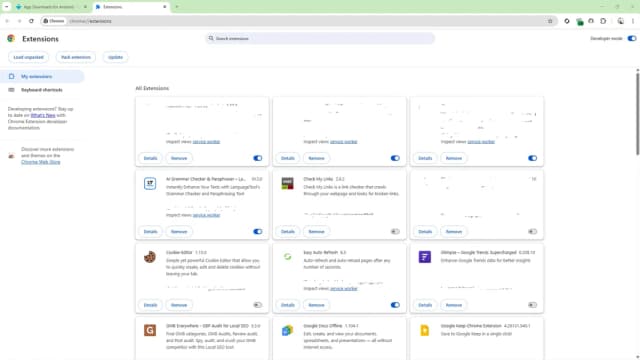The image size is (640, 360).
Task: Remove the Easy Auto Refresh extension
Action: (316, 305)
